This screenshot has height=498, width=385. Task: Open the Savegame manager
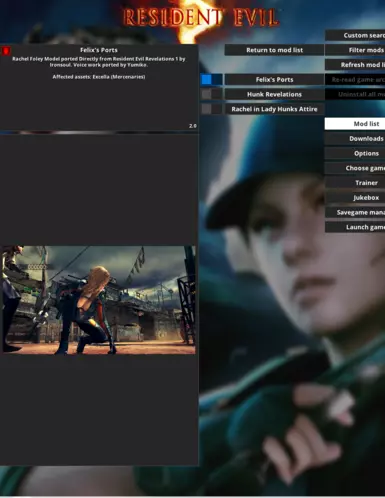[355, 212]
